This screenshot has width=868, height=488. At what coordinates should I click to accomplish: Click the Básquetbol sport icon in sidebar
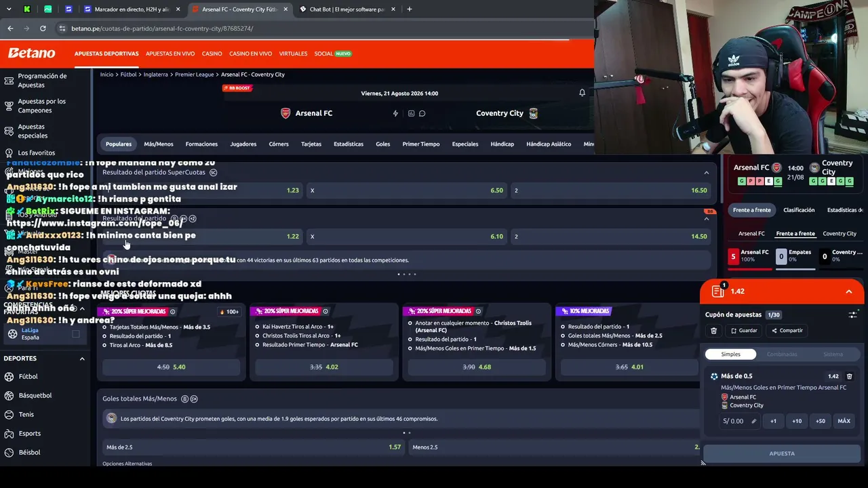[x=9, y=395]
